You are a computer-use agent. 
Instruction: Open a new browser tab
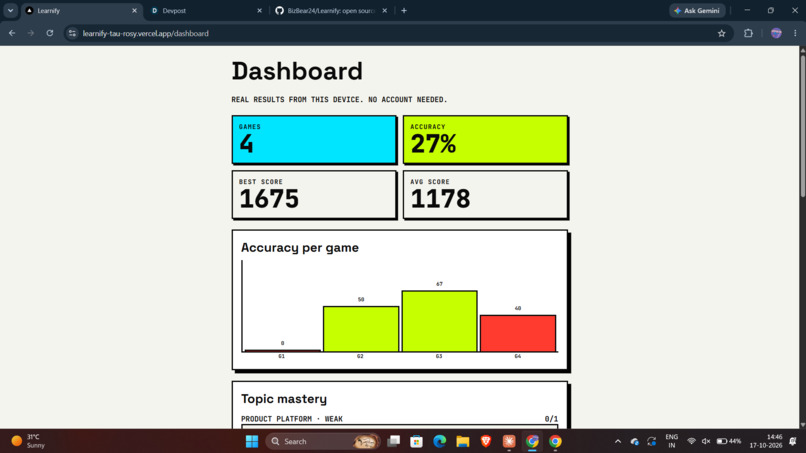pyautogui.click(x=404, y=11)
